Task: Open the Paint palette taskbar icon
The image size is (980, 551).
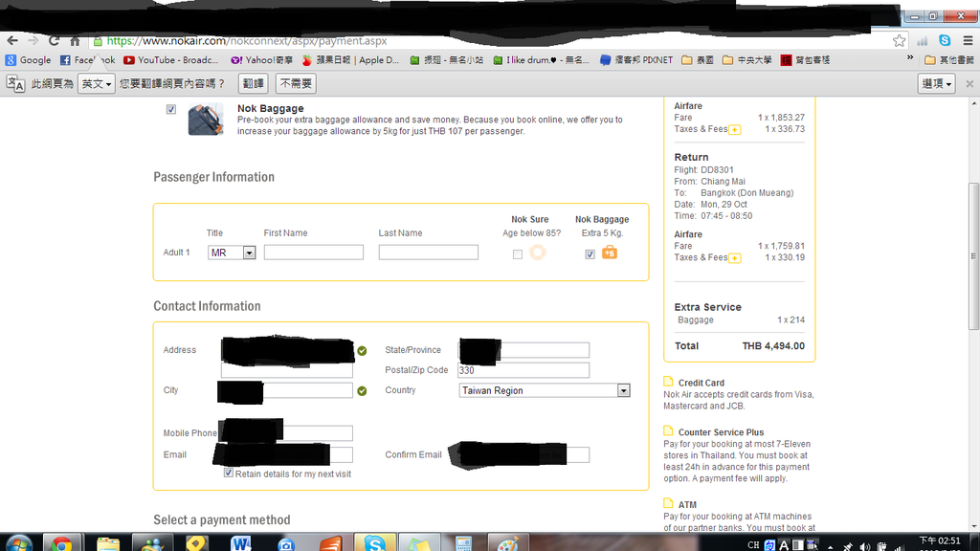Action: (507, 542)
